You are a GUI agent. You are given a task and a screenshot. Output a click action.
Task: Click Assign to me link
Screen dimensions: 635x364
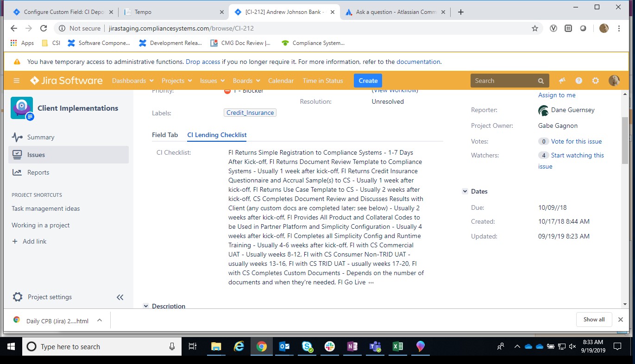pyautogui.click(x=557, y=95)
